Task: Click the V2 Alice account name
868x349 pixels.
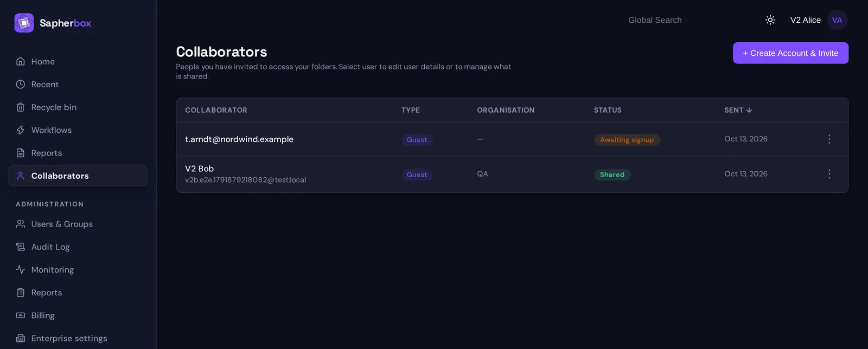Action: (805, 20)
